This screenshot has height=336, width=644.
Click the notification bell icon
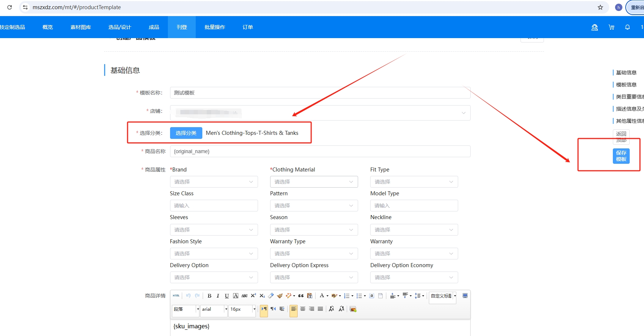[628, 27]
